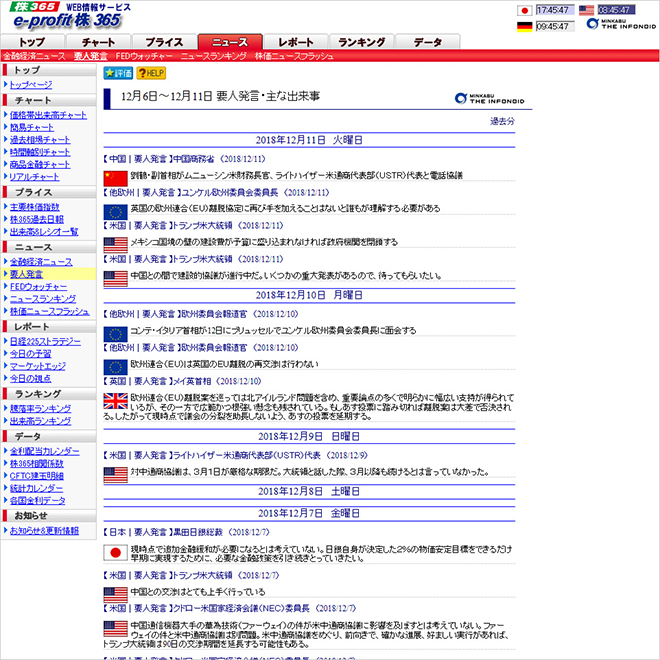Click the German flag beside the 09:45:47 clock
The width and height of the screenshot is (660, 660).
524,27
